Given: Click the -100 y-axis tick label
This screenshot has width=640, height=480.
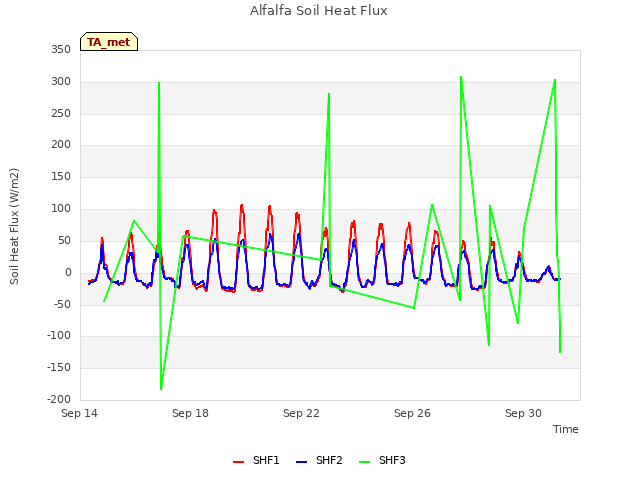Looking at the screenshot, I should tap(59, 336).
